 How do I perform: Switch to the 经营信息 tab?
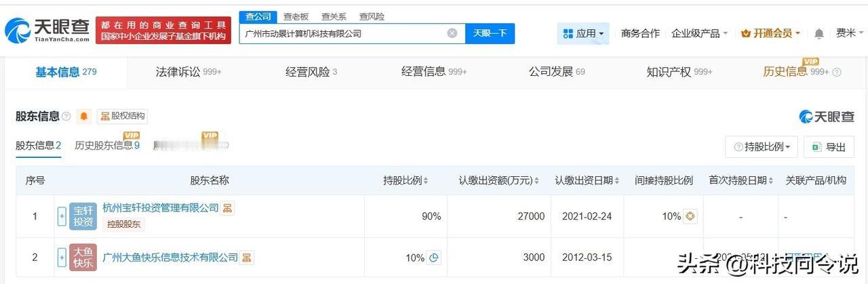tap(434, 72)
